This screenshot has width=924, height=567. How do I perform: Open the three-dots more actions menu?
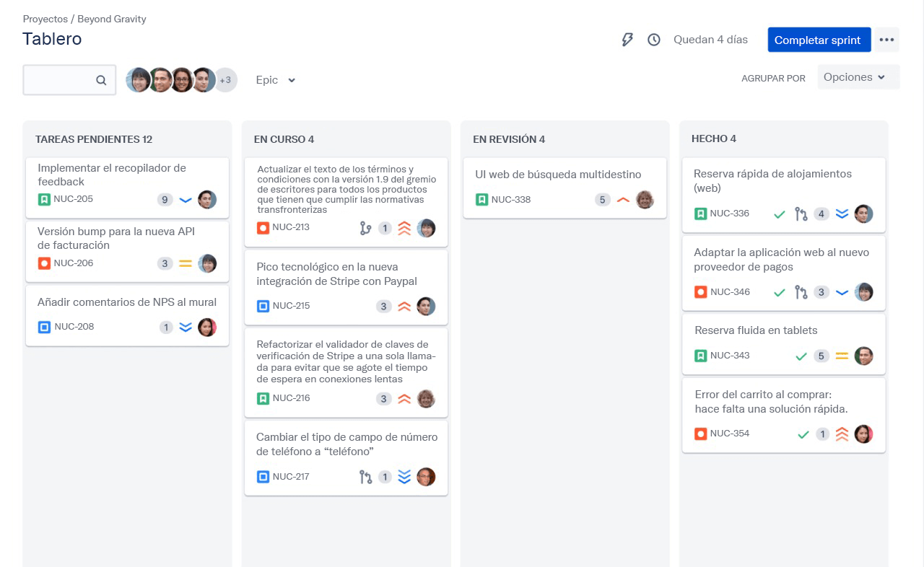[886, 40]
